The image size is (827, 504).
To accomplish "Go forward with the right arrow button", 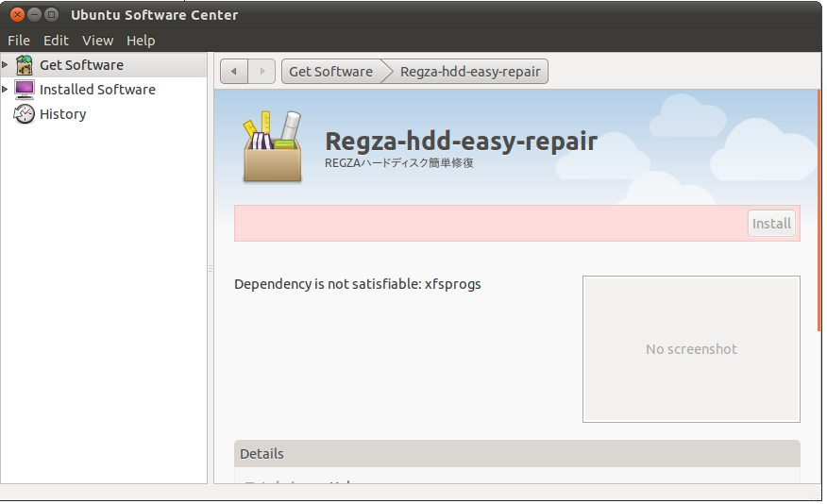I will coord(262,71).
